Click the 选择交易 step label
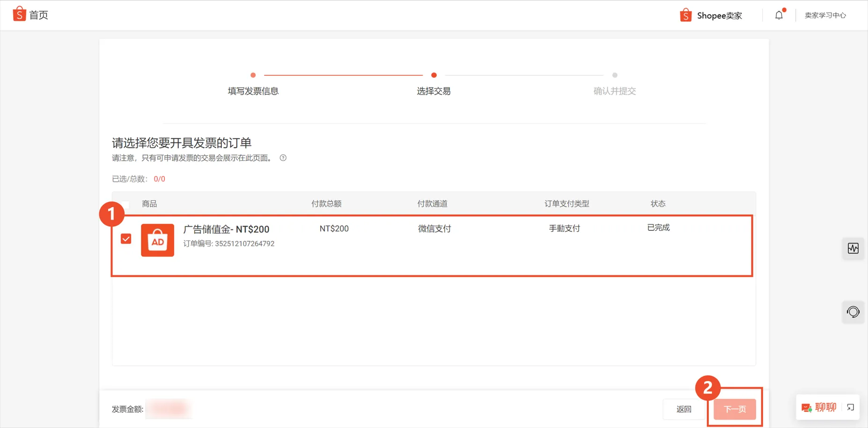Screen dimensions: 868x428 [x=434, y=91]
